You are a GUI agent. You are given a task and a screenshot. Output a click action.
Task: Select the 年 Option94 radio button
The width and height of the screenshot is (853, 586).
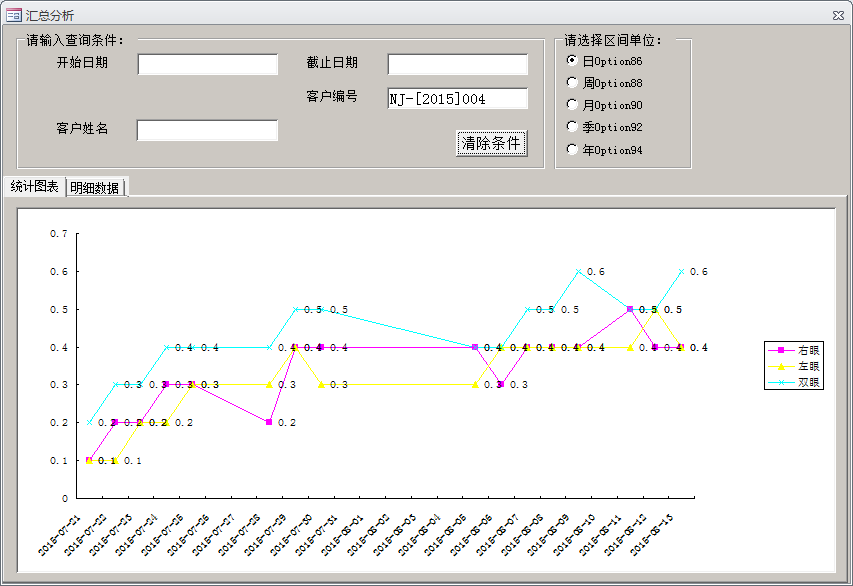(x=572, y=150)
